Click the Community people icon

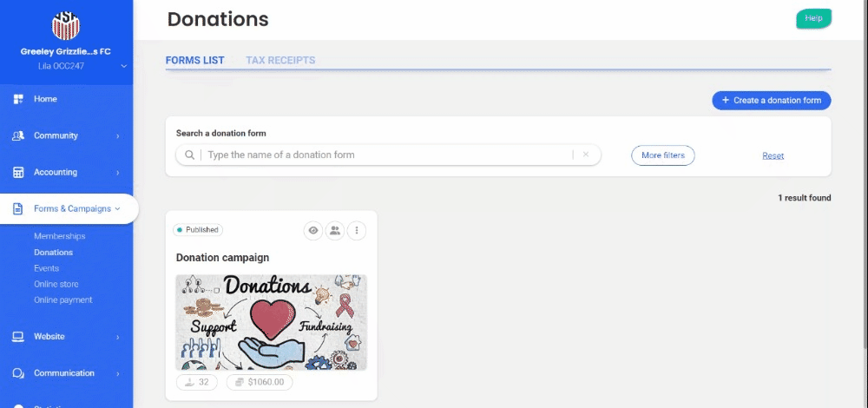[x=18, y=135]
